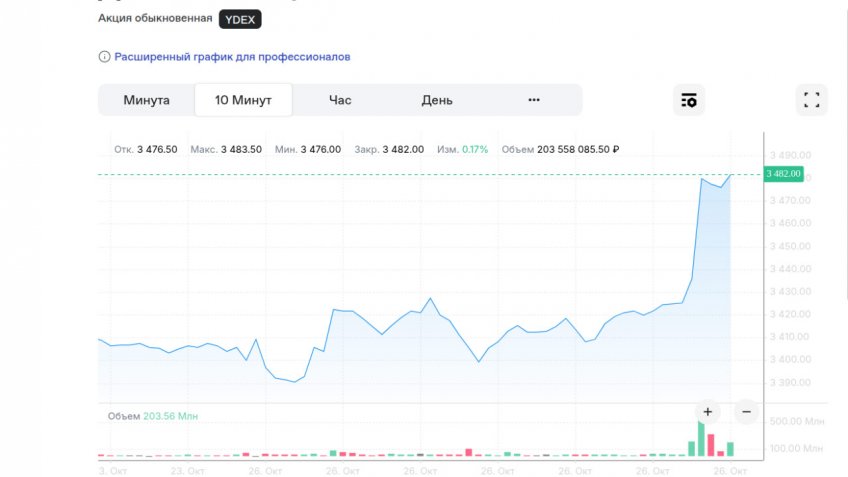Screen dimensions: 848x477
Task: Select the Минута interval tab
Action: (147, 100)
